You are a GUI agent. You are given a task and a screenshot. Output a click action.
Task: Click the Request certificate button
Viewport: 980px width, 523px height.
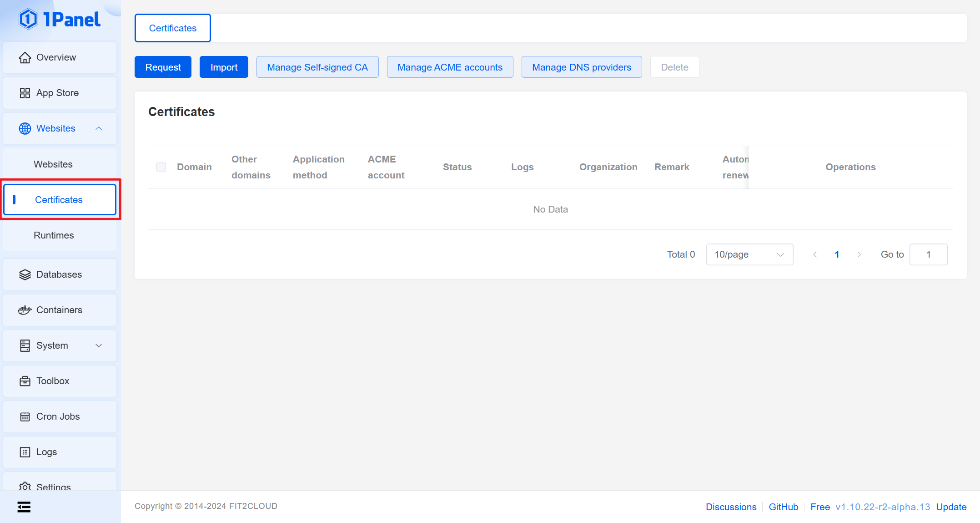click(x=163, y=67)
